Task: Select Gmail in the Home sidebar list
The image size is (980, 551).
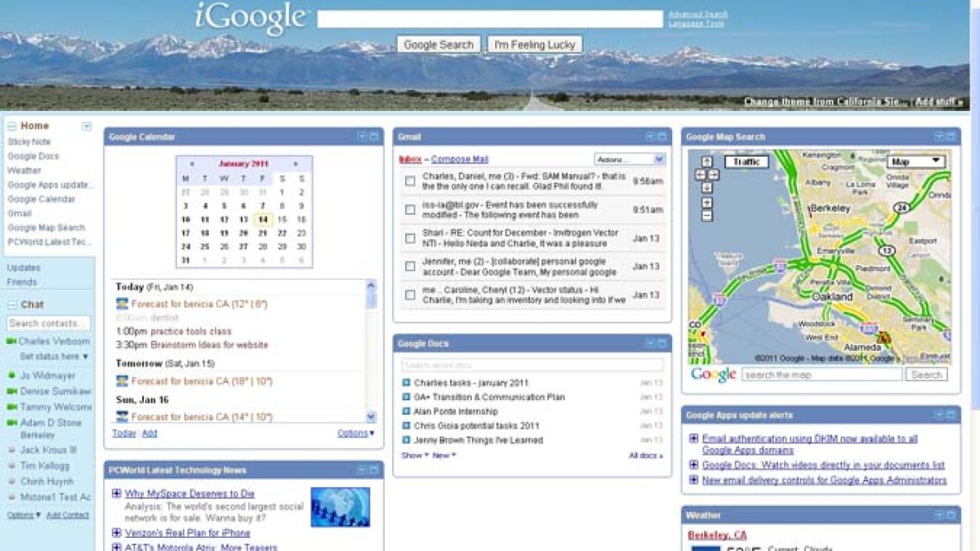Action: (20, 214)
